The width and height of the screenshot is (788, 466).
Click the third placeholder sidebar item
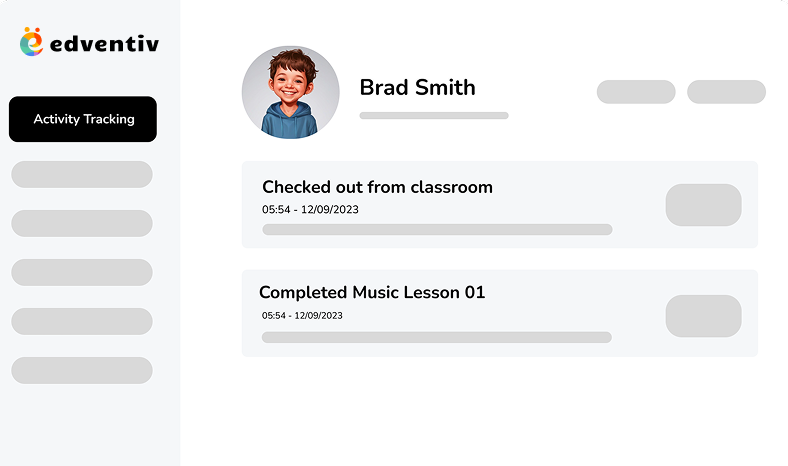[82, 272]
